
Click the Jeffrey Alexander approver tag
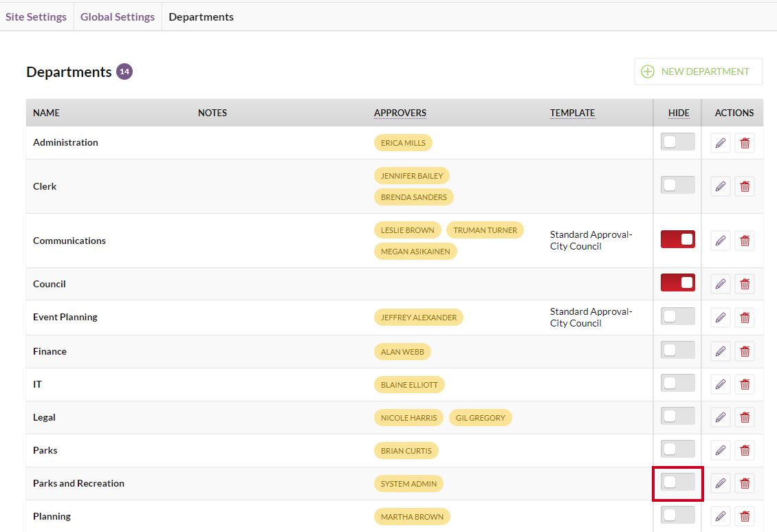coord(419,318)
